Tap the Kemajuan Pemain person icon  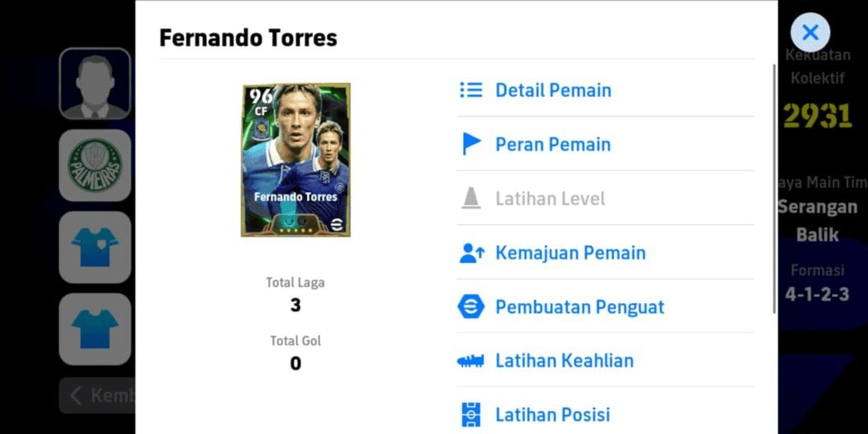point(471,254)
